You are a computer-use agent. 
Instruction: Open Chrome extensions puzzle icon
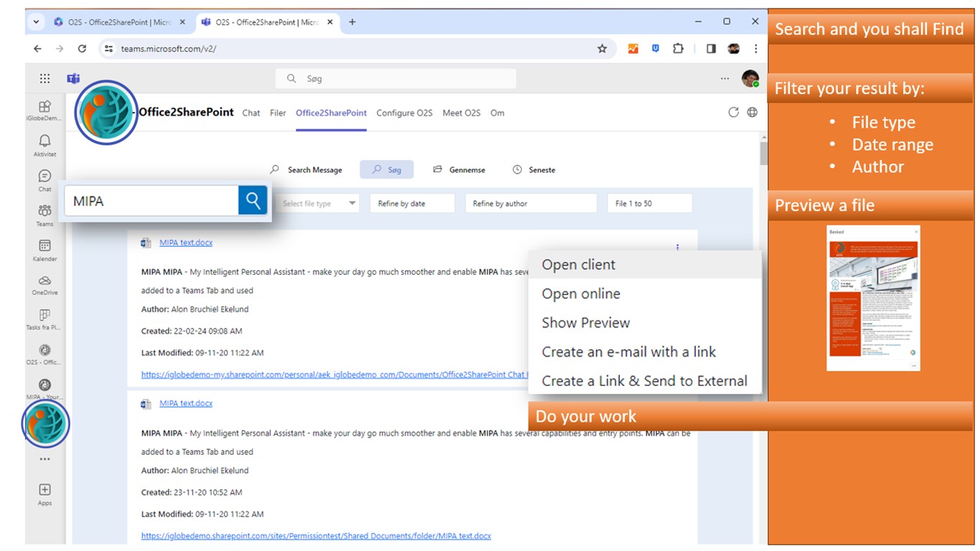678,49
